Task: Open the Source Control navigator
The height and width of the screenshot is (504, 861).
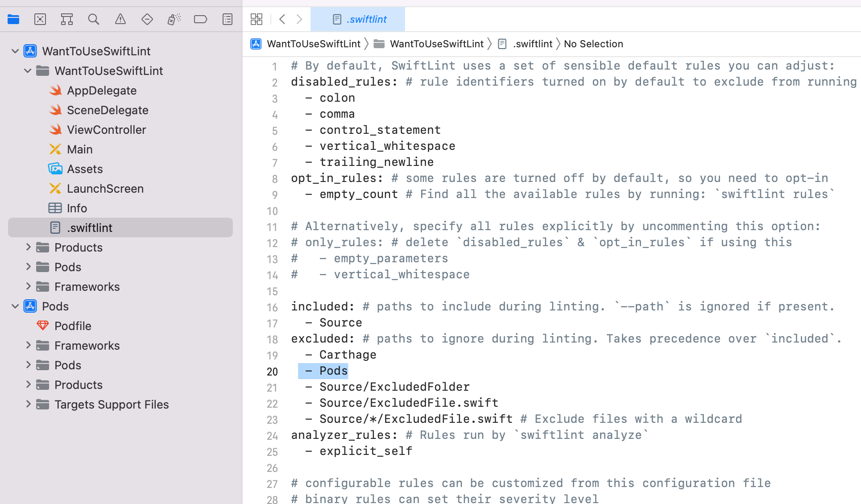Action: 40,19
